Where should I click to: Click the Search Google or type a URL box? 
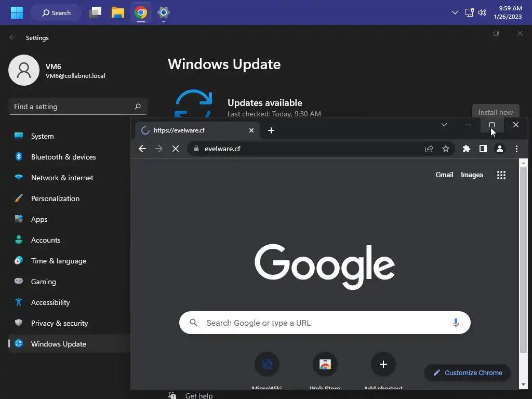325,323
